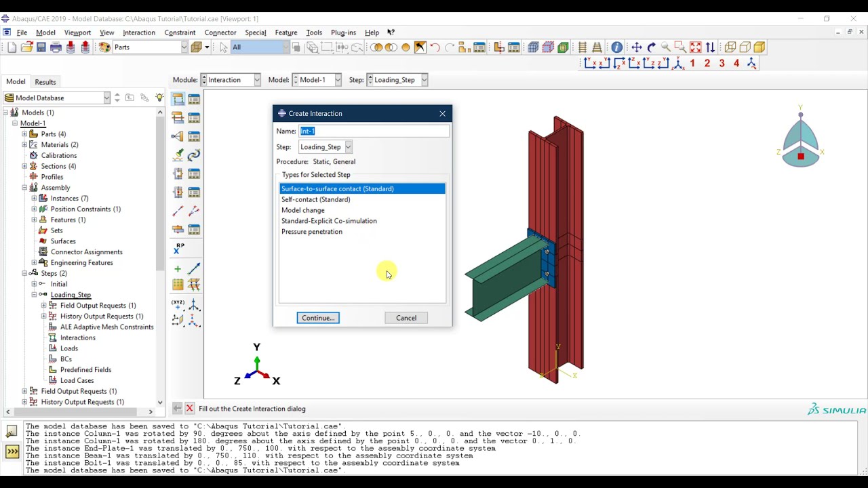Click the red X cancel procedure icon
The height and width of the screenshot is (488, 868).
pos(190,409)
